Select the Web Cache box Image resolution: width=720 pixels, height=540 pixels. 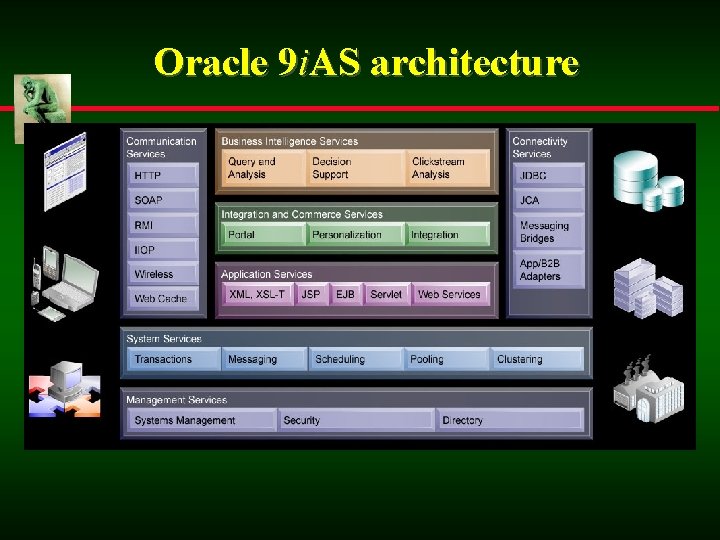point(163,298)
